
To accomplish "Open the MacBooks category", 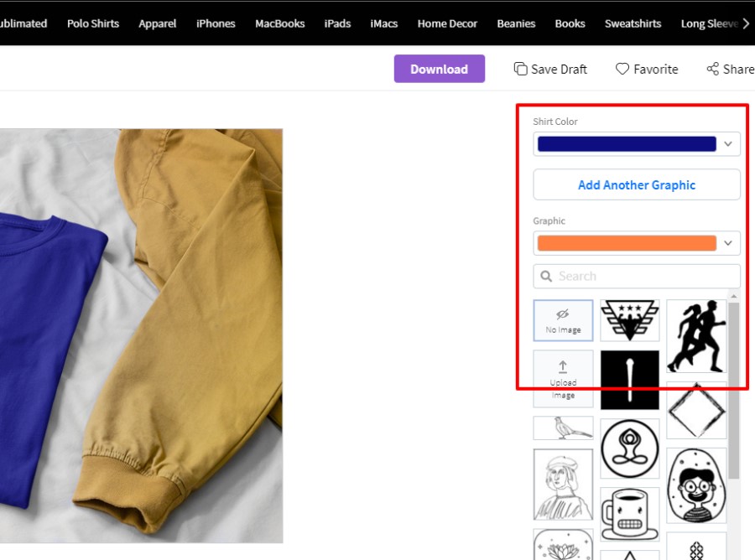I will [279, 23].
